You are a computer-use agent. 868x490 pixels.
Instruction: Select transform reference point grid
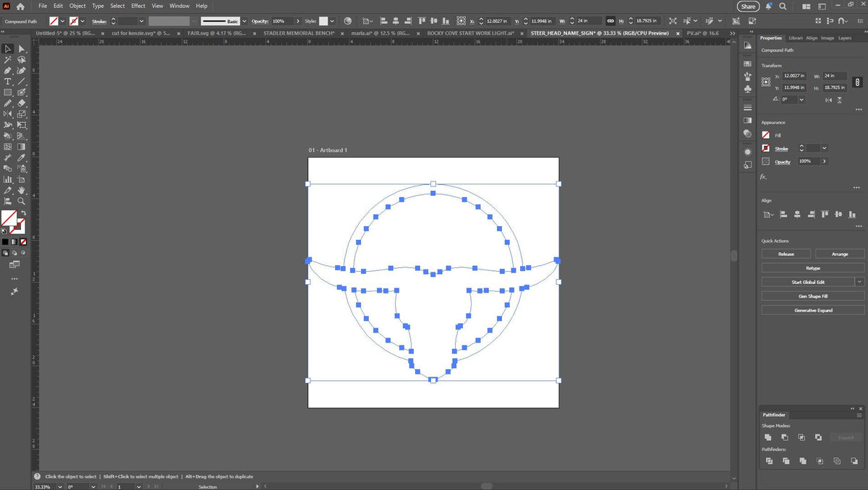coord(766,82)
